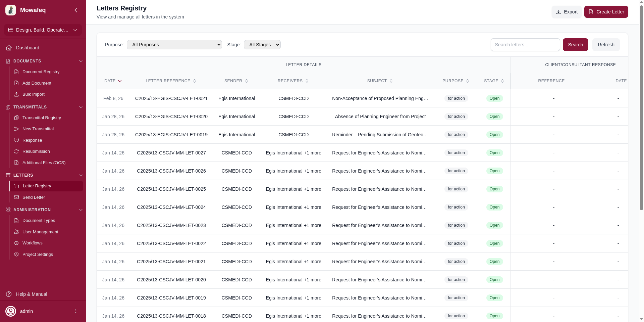This screenshot has height=322, width=644.
Task: Click the New Transmittal send icon
Action: point(16,129)
